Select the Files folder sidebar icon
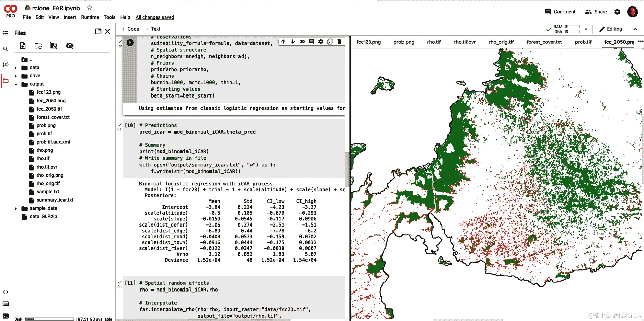The image size is (644, 321). click(6, 81)
